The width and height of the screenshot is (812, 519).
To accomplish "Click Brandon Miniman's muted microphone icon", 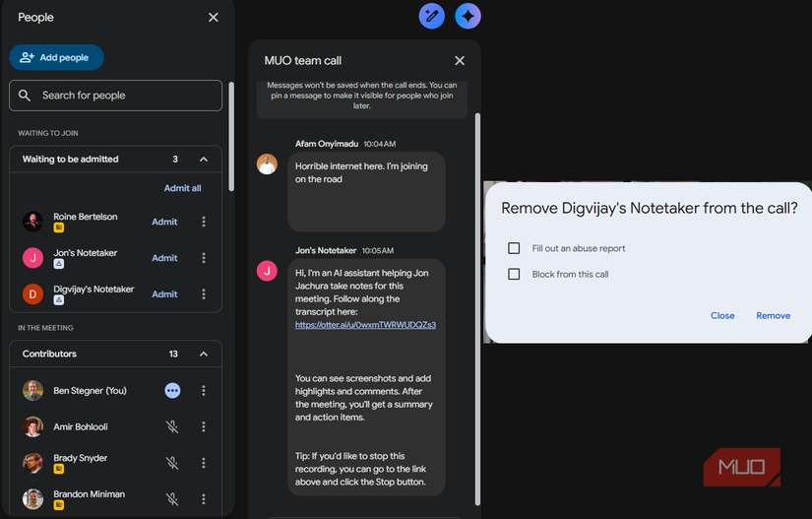I will click(x=172, y=499).
